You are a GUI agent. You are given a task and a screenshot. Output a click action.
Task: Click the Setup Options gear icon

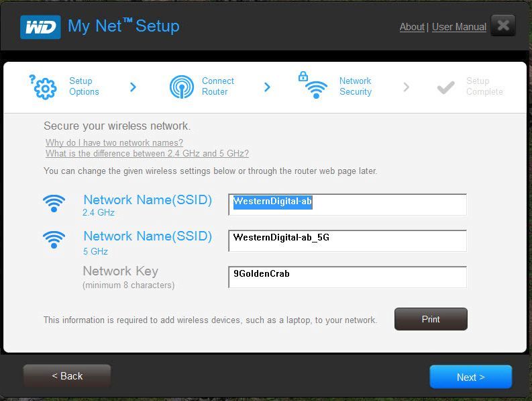(43, 87)
